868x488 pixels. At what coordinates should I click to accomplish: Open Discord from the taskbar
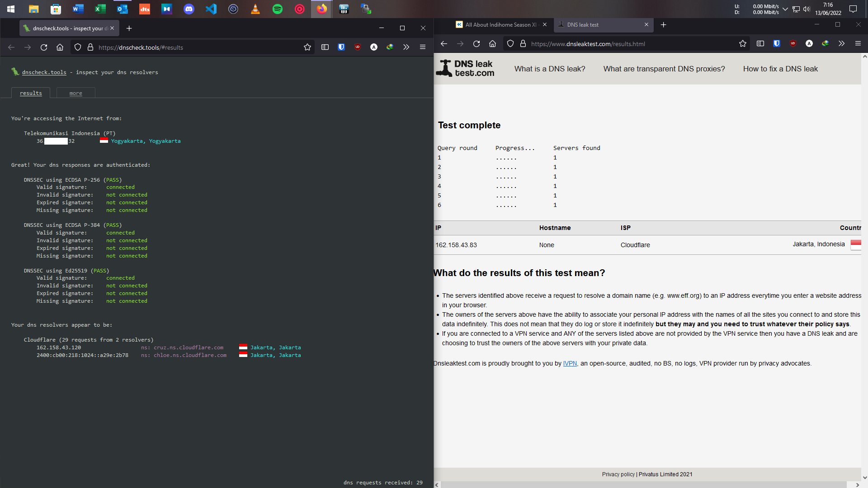[189, 9]
